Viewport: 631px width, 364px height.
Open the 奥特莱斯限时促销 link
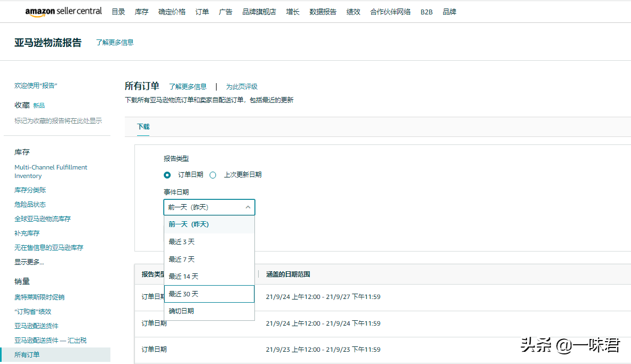39,297
